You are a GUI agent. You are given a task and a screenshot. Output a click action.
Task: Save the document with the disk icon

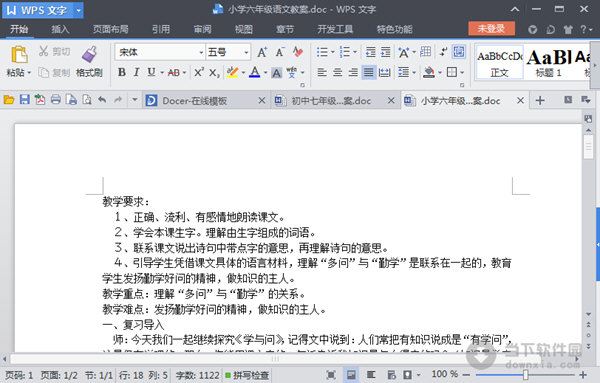click(25, 100)
